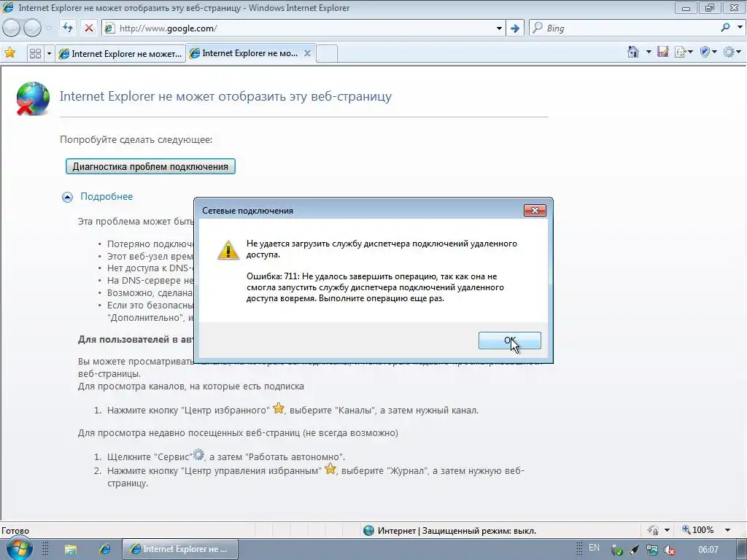Click the Back navigation button

(x=11, y=28)
